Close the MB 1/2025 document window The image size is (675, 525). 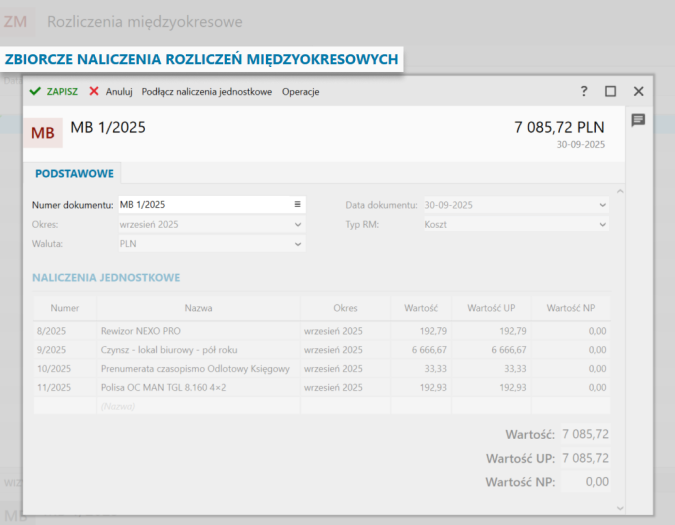[x=638, y=91]
